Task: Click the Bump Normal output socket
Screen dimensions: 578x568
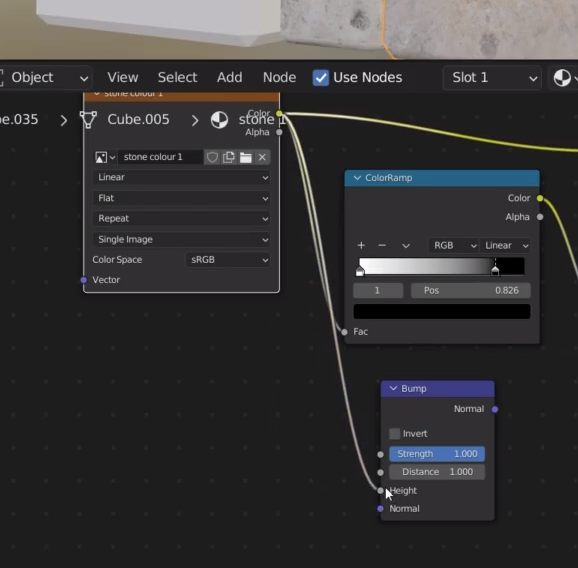Action: point(495,409)
